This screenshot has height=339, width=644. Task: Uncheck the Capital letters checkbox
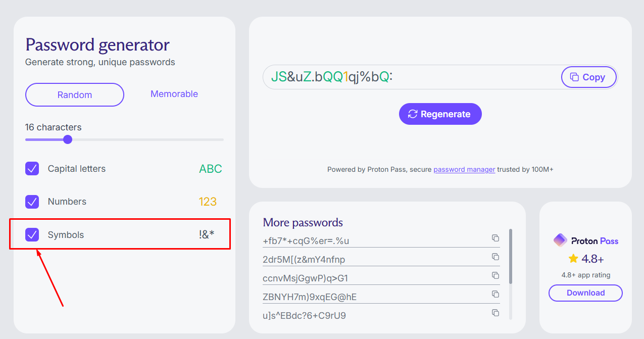tap(32, 169)
